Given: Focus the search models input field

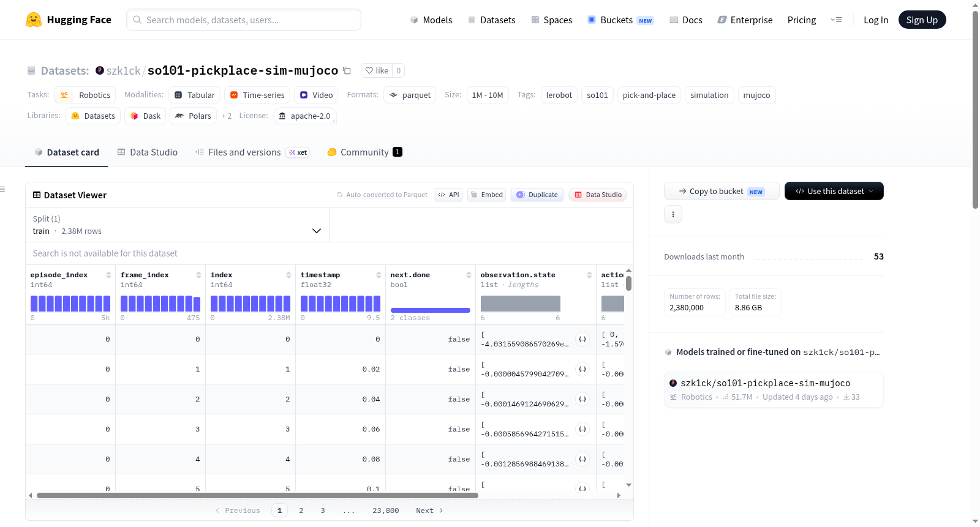Looking at the screenshot, I should point(244,20).
